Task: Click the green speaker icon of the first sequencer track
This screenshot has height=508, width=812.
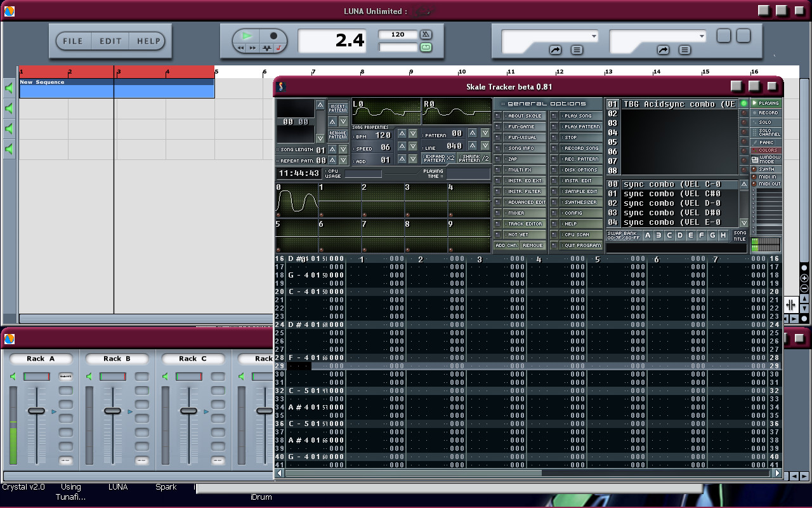Action: pyautogui.click(x=9, y=88)
